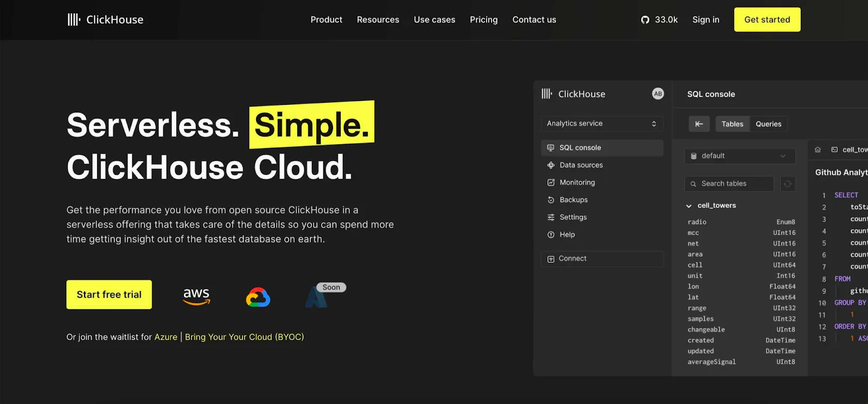868x404 pixels.
Task: Refresh the tables list
Action: (788, 184)
